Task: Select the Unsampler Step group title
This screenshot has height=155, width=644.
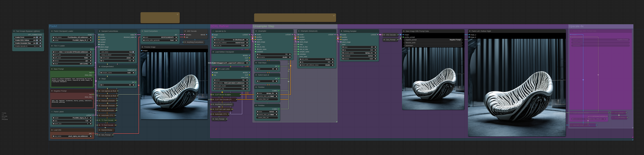Action: pos(264,26)
